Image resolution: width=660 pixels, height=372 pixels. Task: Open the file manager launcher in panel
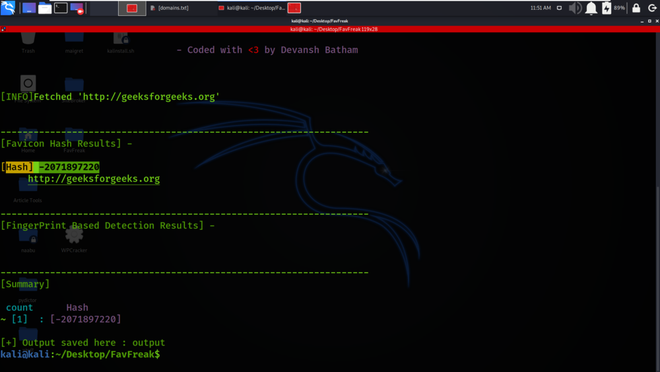point(45,8)
